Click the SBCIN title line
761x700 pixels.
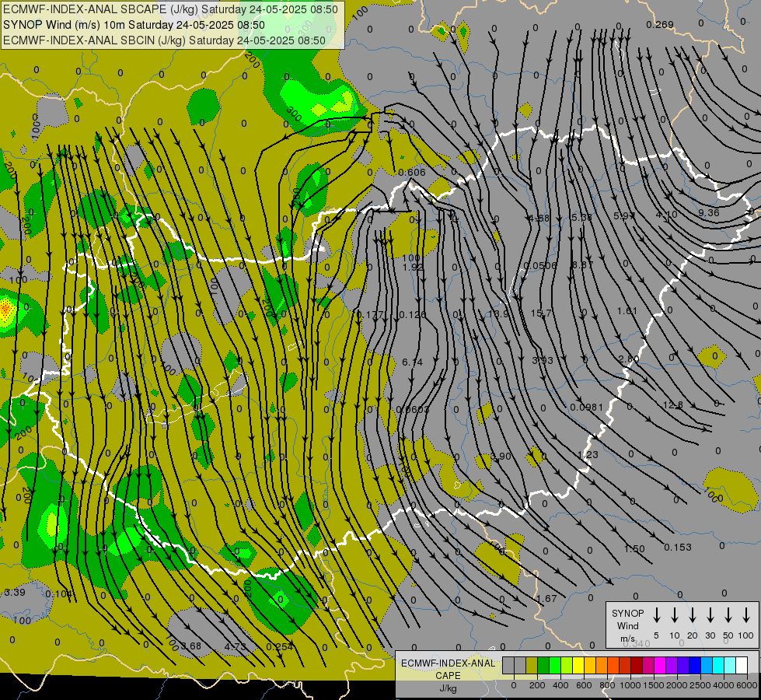(164, 40)
